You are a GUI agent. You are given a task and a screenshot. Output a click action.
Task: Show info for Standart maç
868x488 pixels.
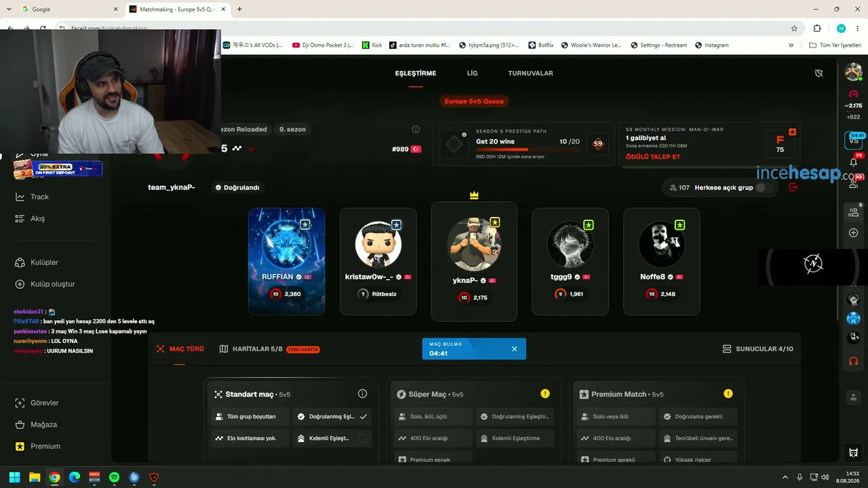[x=362, y=394]
